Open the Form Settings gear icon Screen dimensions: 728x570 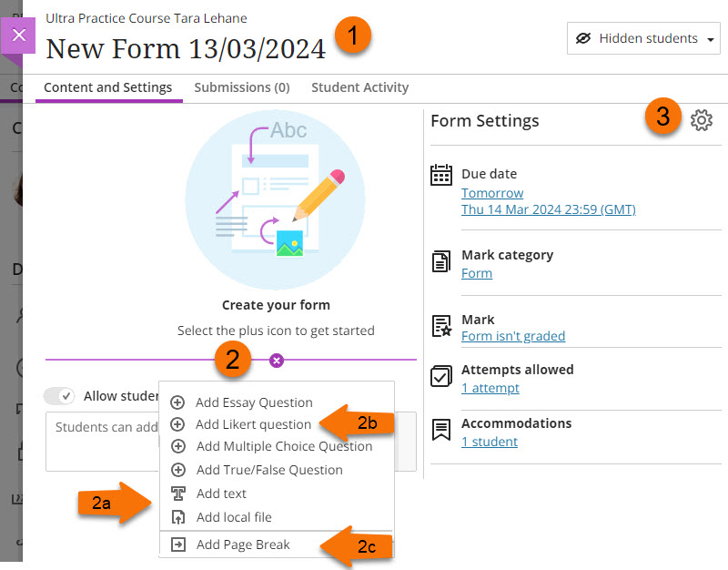(702, 119)
